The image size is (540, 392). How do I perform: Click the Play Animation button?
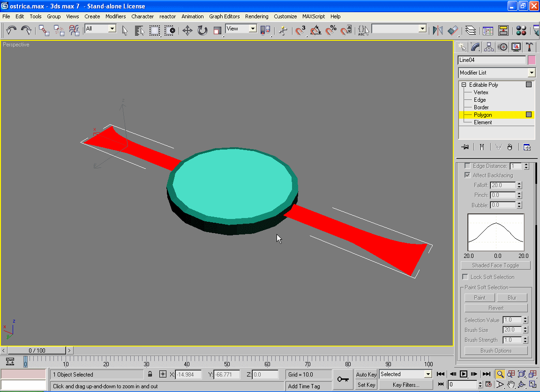(x=464, y=374)
